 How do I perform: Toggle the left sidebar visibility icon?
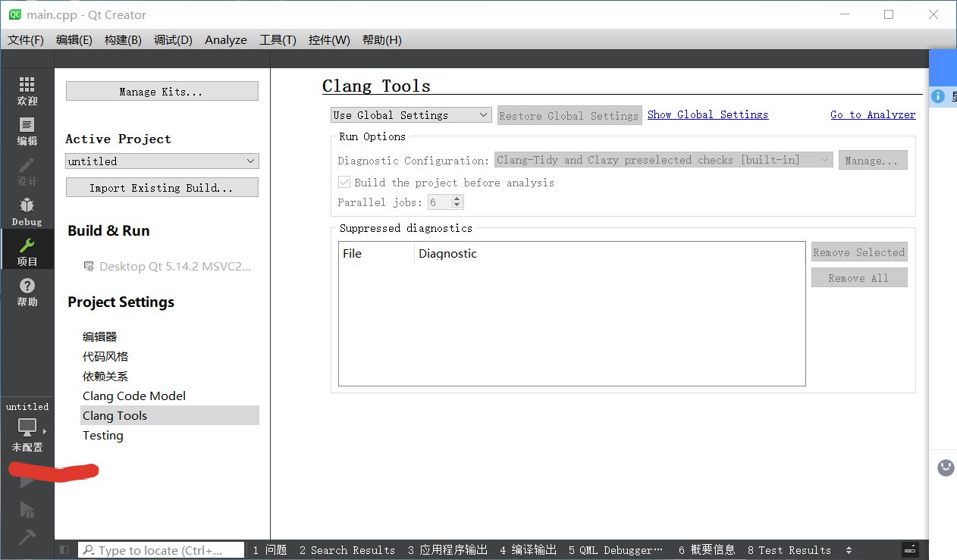(64, 550)
